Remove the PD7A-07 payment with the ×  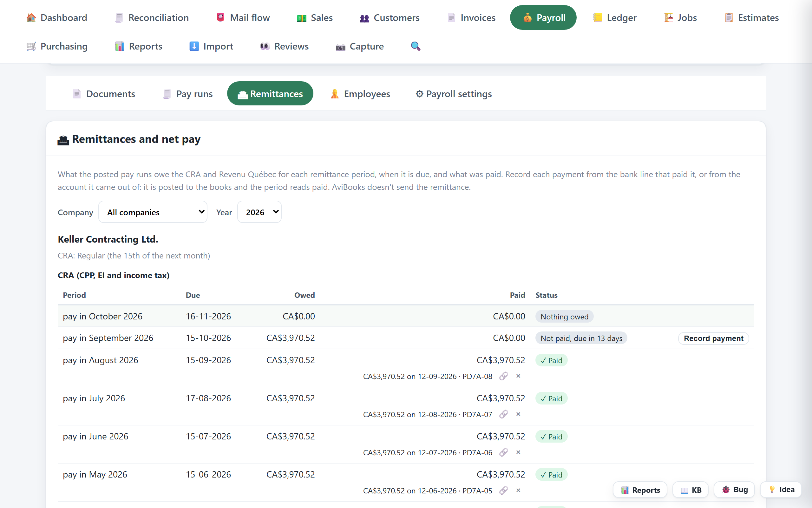click(518, 414)
